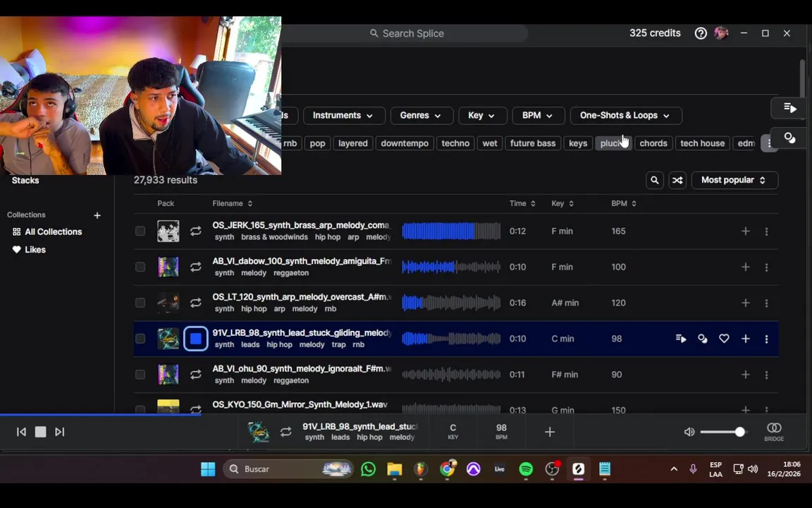Image resolution: width=812 pixels, height=508 pixels.
Task: Expand the Key filter dropdown
Action: (x=482, y=116)
